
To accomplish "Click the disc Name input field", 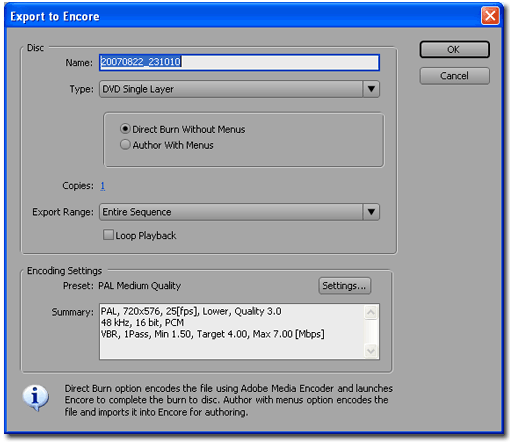I will tap(239, 62).
